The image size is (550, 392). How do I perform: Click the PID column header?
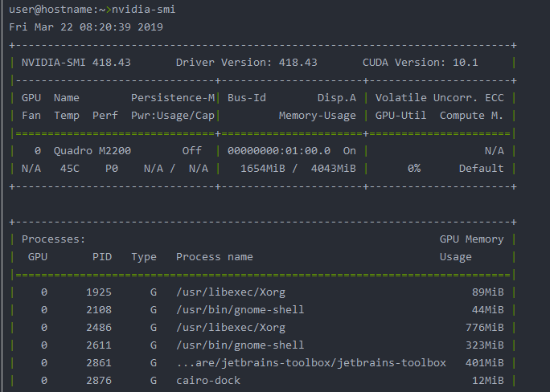102,257
